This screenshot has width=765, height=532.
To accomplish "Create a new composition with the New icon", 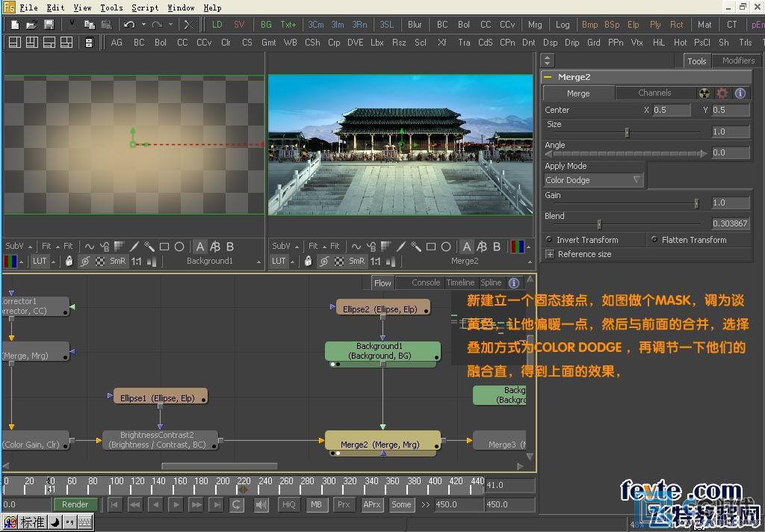I will pos(15,25).
